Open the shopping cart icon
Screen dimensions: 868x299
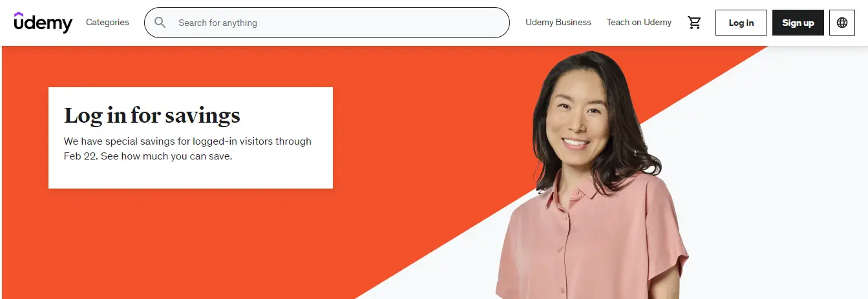[695, 23]
